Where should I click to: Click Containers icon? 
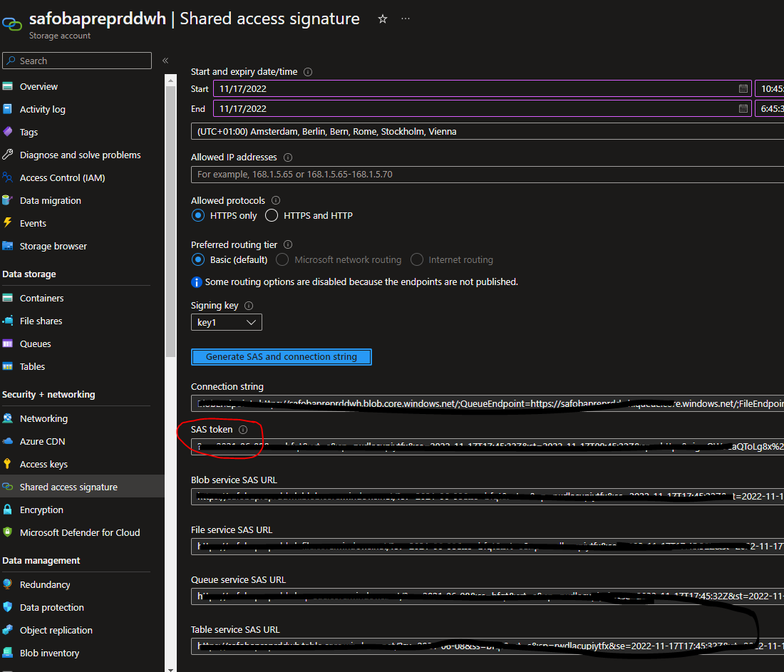click(x=8, y=298)
